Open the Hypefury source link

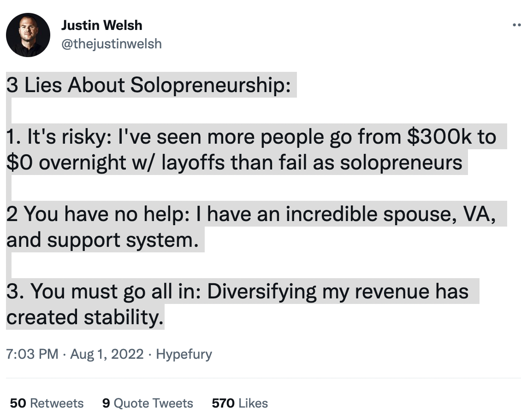184,354
